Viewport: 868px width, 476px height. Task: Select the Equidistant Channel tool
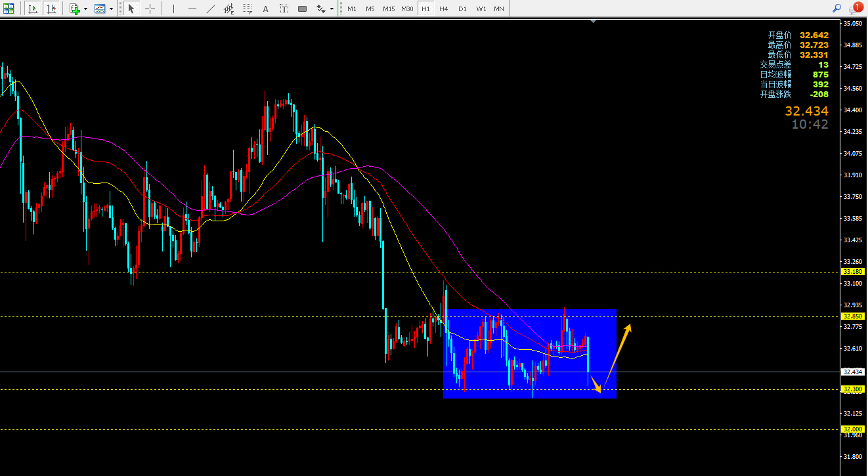[x=228, y=9]
